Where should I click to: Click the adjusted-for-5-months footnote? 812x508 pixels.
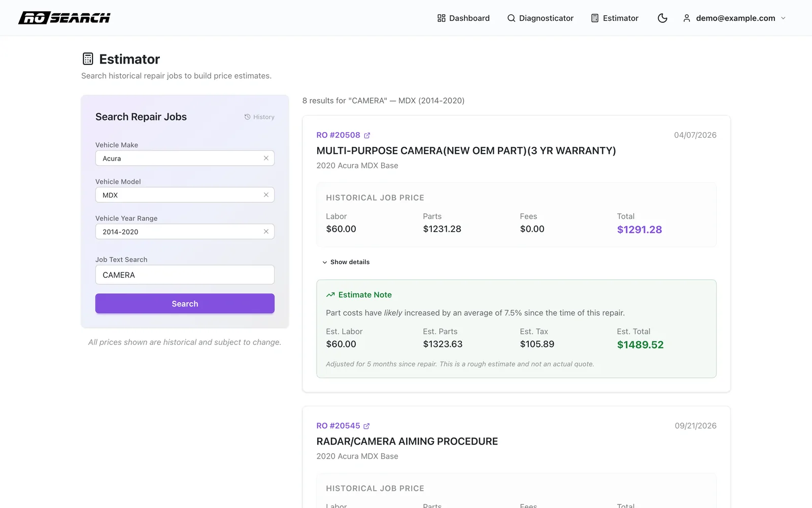pyautogui.click(x=460, y=364)
